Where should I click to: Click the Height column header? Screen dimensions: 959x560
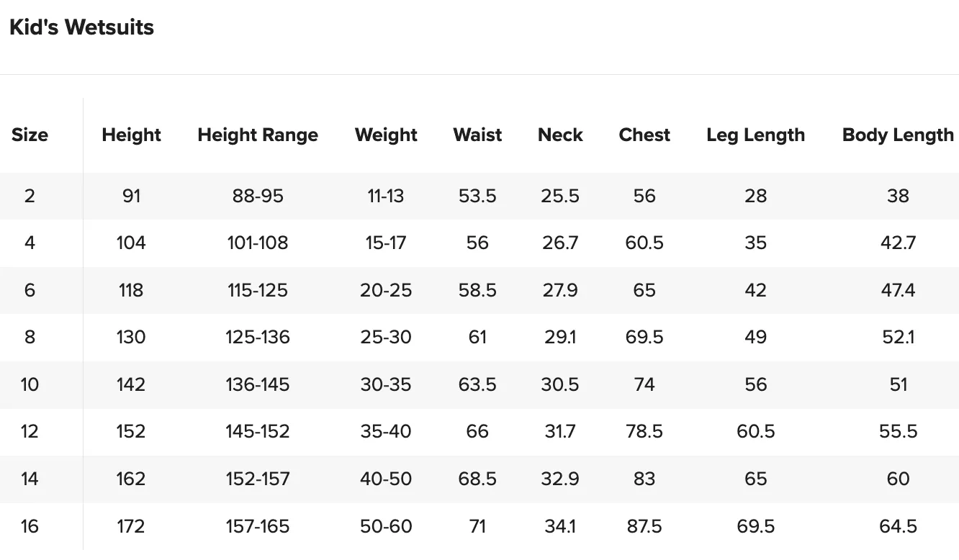point(132,135)
